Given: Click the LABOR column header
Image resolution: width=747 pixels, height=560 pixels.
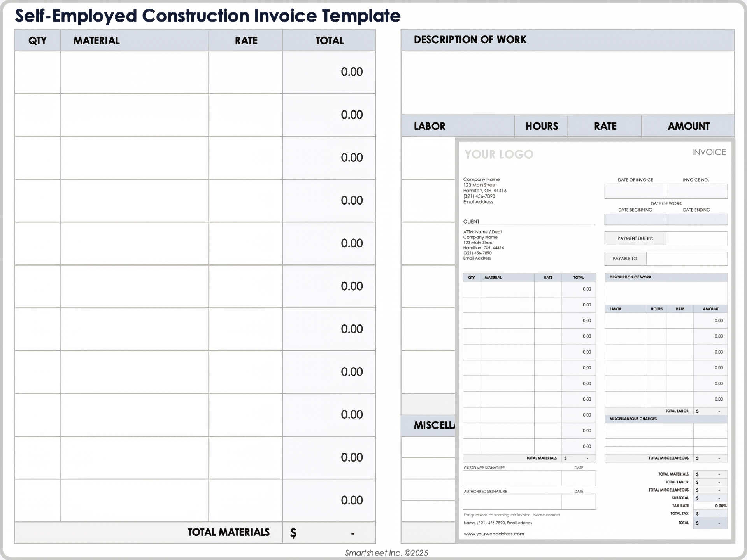Looking at the screenshot, I should [430, 126].
